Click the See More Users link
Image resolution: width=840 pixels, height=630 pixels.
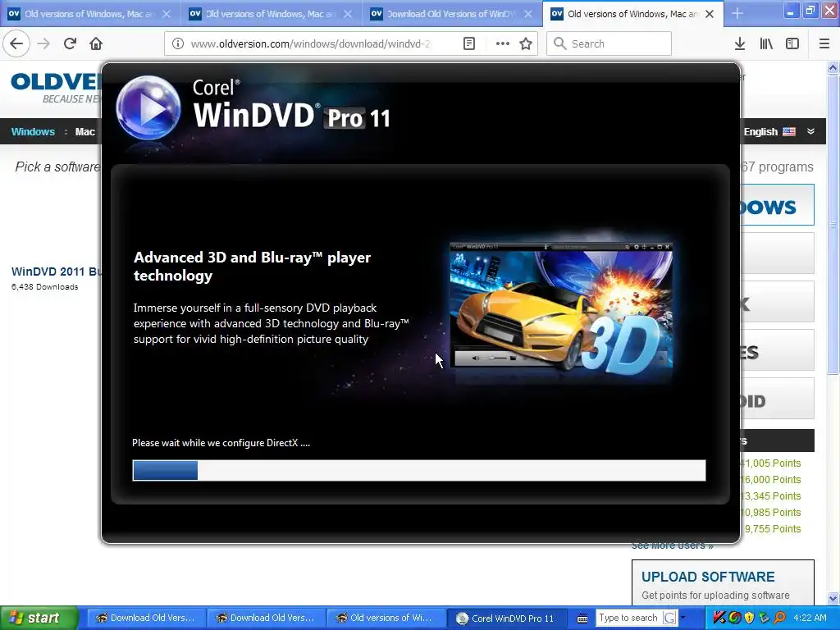tap(673, 546)
